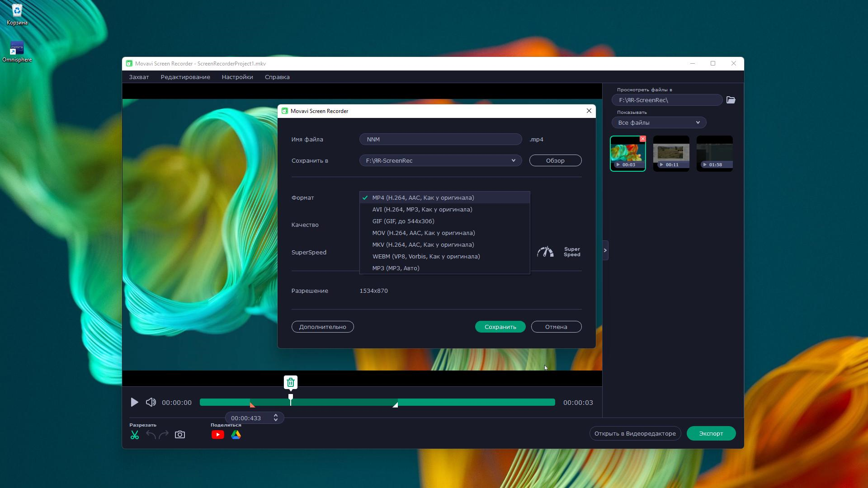The width and height of the screenshot is (868, 488).
Task: Open the Settings menu
Action: pos(237,77)
